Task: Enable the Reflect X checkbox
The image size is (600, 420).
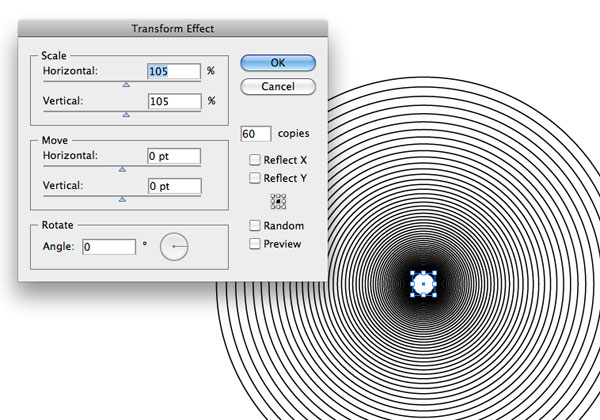Action: coord(254,160)
